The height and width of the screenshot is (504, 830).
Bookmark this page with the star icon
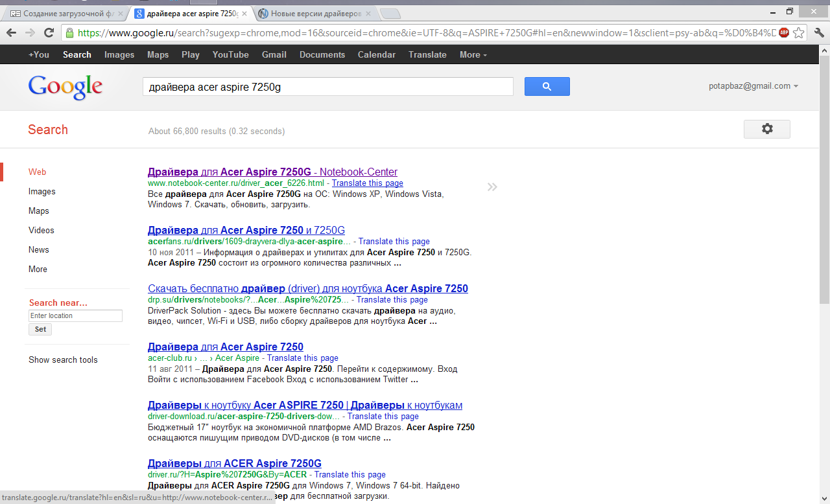point(799,32)
